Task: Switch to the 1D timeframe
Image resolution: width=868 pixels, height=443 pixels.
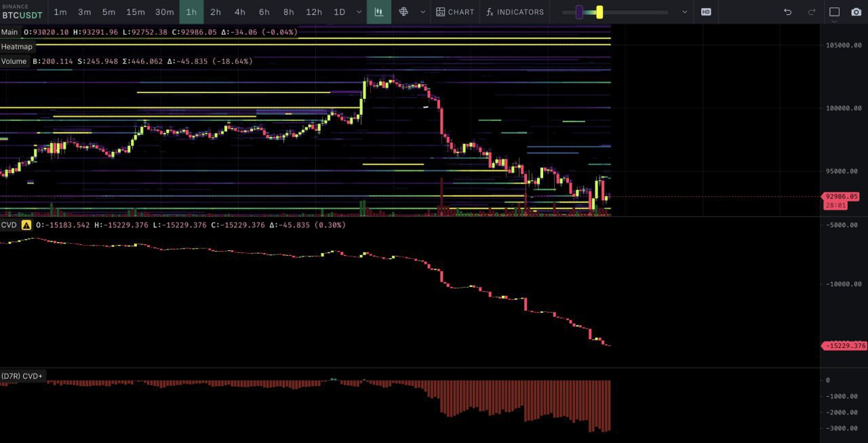Action: point(340,12)
